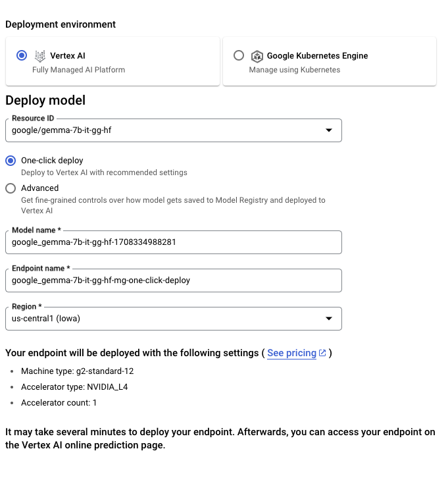Click the Advanced option label text
The width and height of the screenshot is (448, 478).
pos(39,188)
